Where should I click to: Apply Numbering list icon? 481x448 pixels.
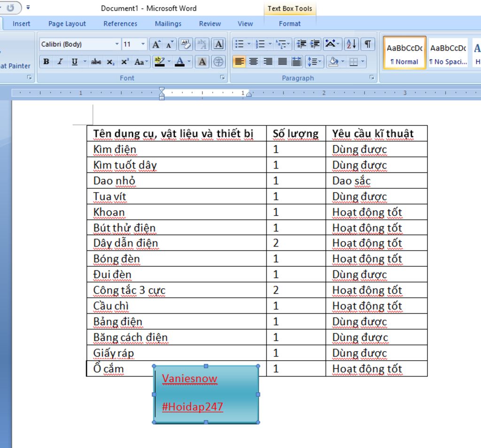[260, 44]
